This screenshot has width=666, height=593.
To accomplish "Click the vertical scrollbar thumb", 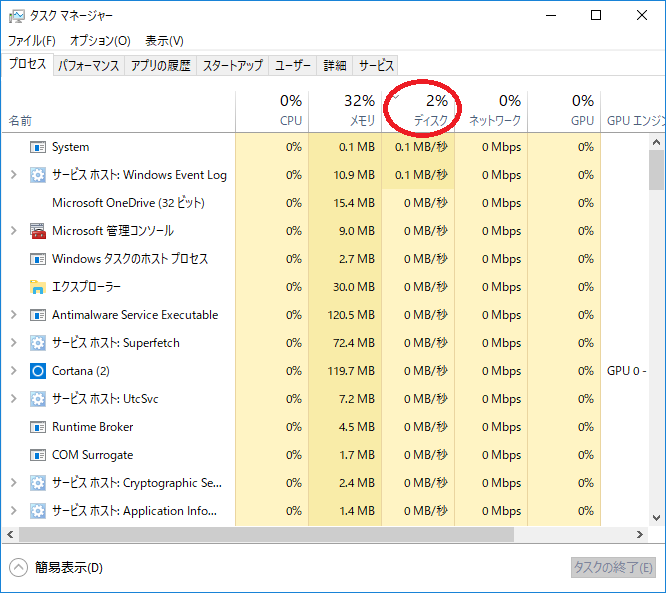I will click(x=656, y=170).
